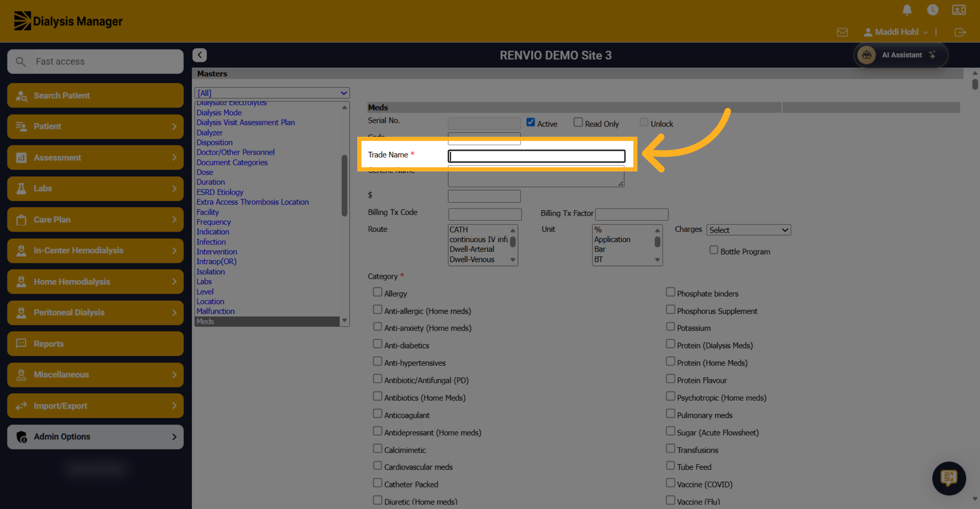The width and height of the screenshot is (980, 509).
Task: Expand In-Center Hemodialysis chevron
Action: (x=174, y=251)
